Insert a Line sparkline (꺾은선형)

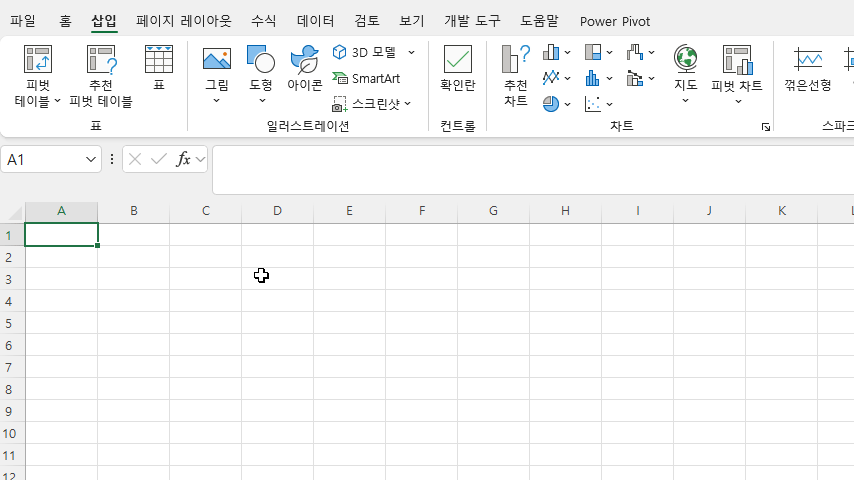808,68
